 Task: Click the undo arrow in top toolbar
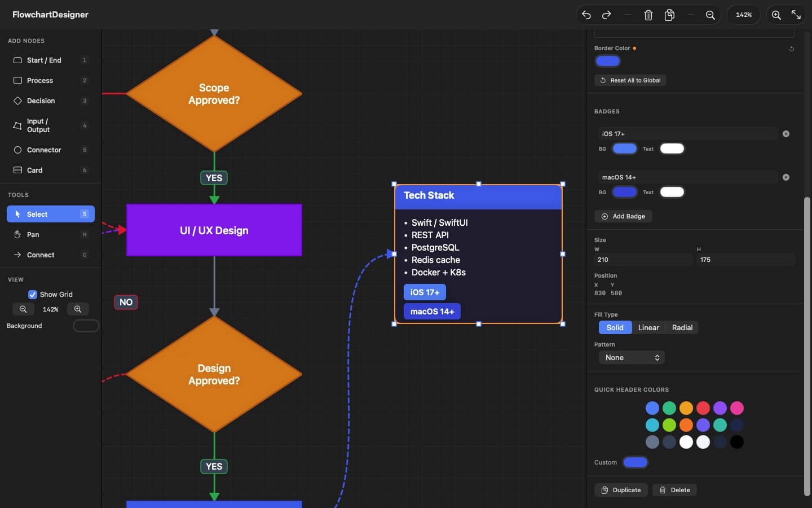586,15
